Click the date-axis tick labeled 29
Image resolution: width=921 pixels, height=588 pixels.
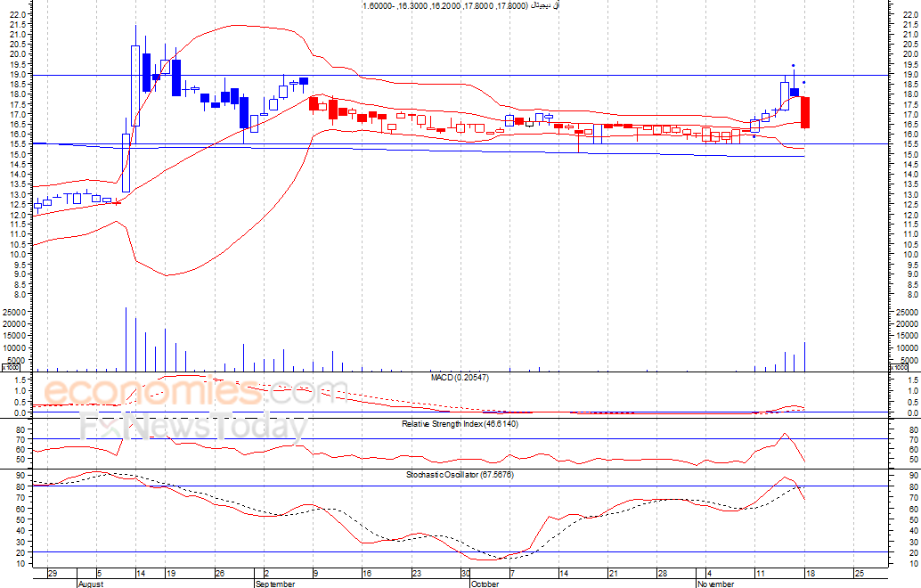pos(53,574)
